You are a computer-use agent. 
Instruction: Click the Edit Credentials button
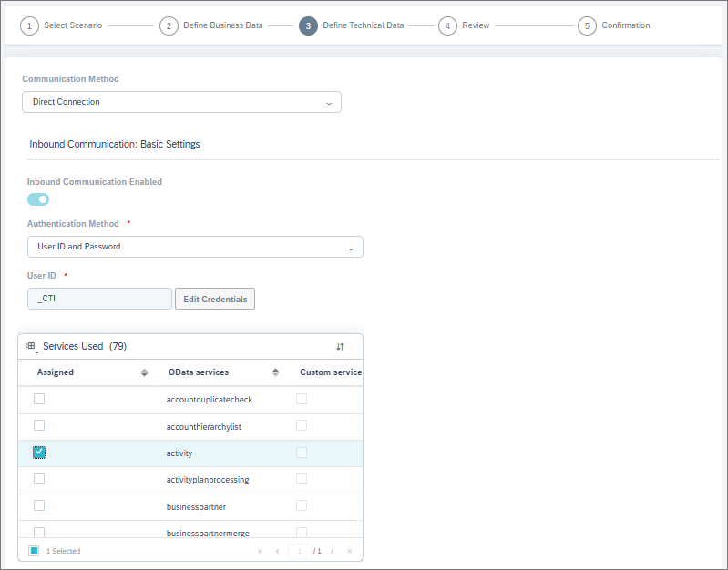pos(214,299)
